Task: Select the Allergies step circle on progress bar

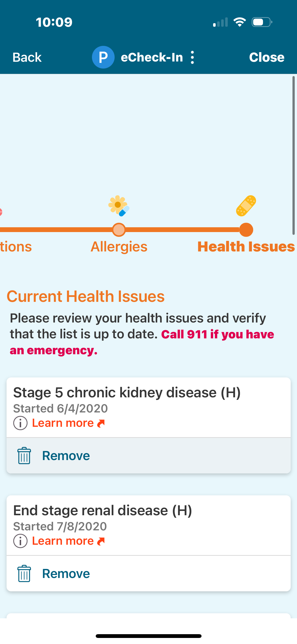Action: [119, 230]
